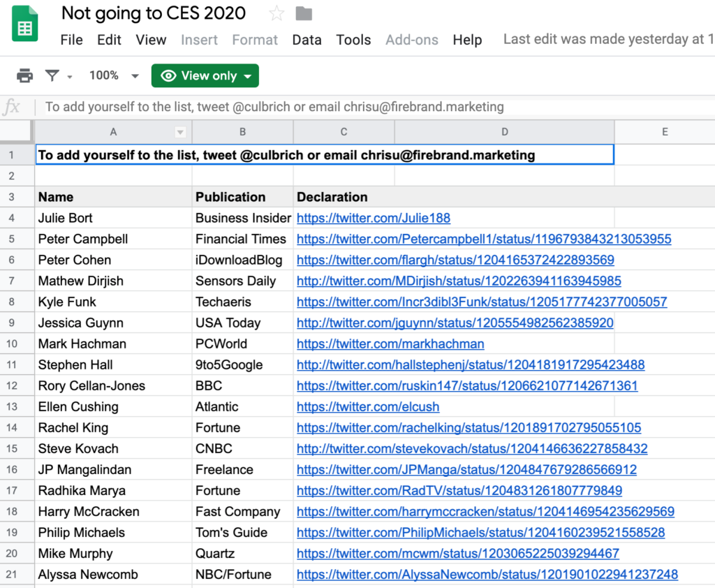Select cell with Tom's Guide
The height and width of the screenshot is (588, 715).
[242, 533]
